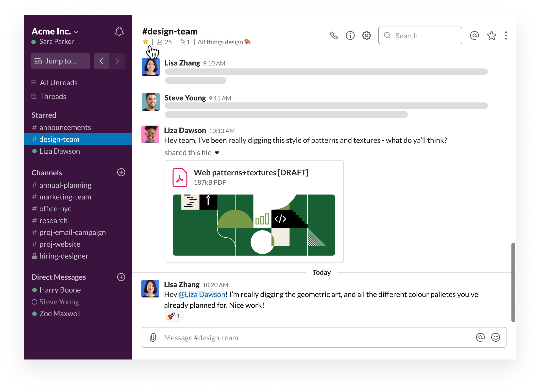Attach a file with paperclip icon
Viewport: 540px width, 392px height.
tap(153, 337)
